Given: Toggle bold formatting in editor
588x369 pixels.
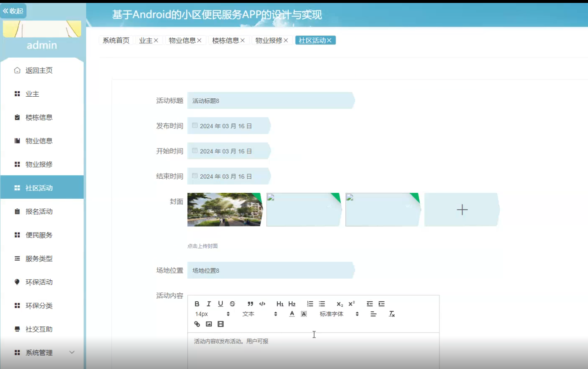Looking at the screenshot, I should tap(197, 304).
